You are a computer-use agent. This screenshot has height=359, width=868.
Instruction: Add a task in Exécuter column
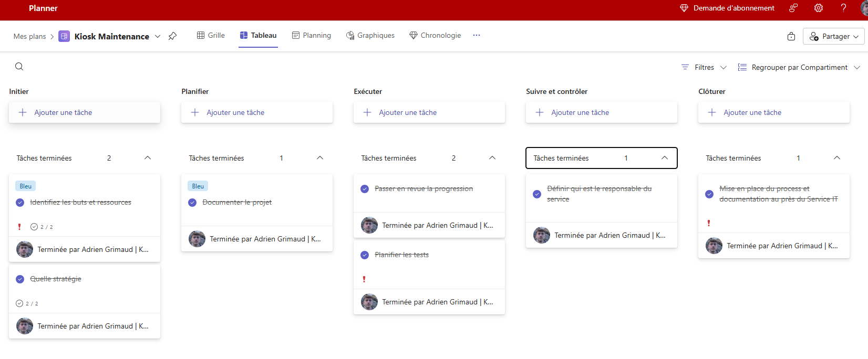click(x=429, y=112)
